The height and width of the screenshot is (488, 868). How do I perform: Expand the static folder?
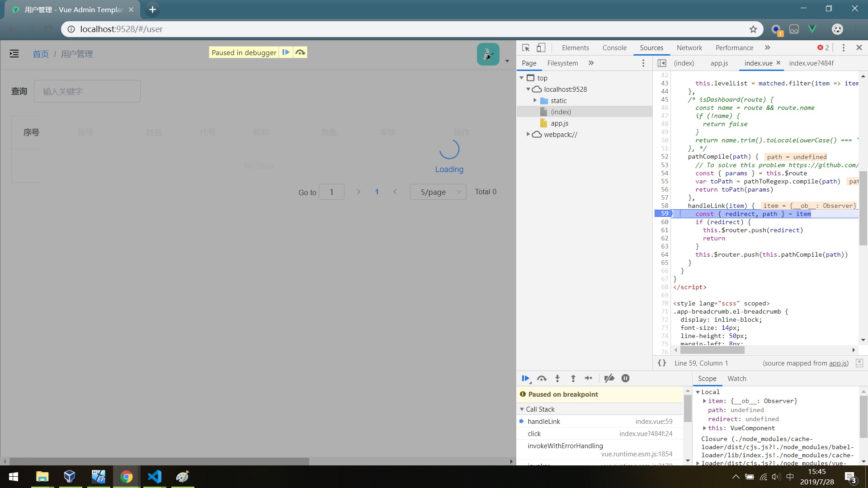[x=535, y=101]
